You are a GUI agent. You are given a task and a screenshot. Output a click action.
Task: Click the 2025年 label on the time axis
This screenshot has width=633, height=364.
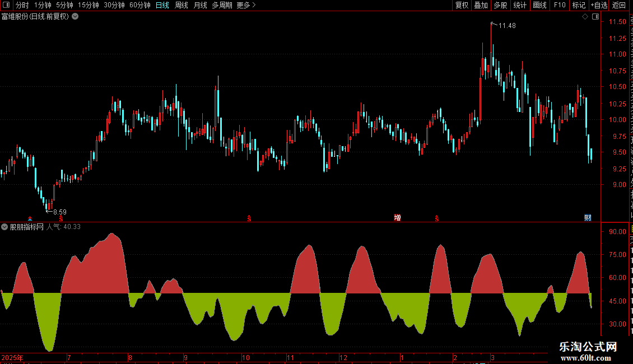click(x=12, y=357)
